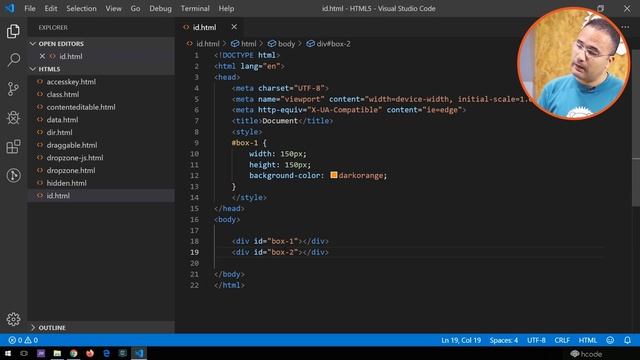
Task: Close id.html in Open Editors list
Action: click(42, 56)
